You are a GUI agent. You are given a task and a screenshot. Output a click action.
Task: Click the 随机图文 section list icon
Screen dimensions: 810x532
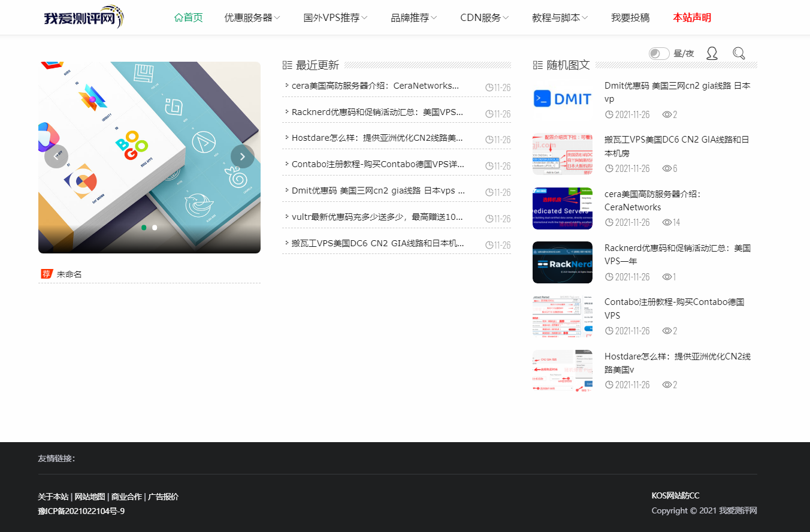click(537, 65)
